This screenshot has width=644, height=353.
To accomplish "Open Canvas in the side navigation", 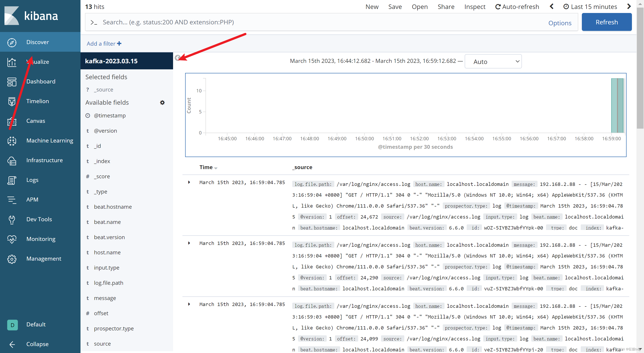I will (x=40, y=121).
